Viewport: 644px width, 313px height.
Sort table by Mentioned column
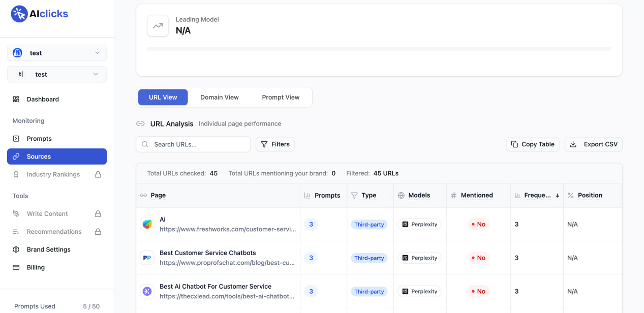tap(476, 195)
